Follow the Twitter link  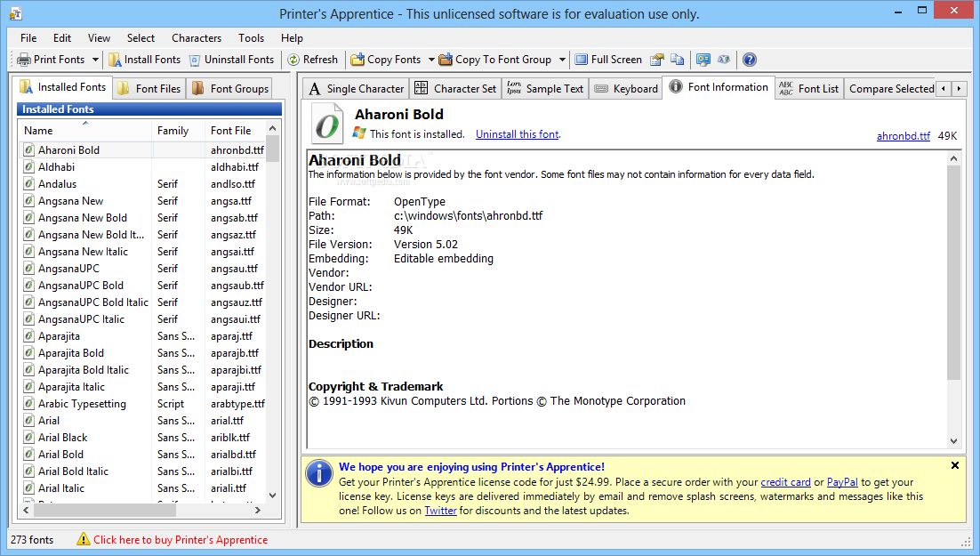[x=440, y=511]
